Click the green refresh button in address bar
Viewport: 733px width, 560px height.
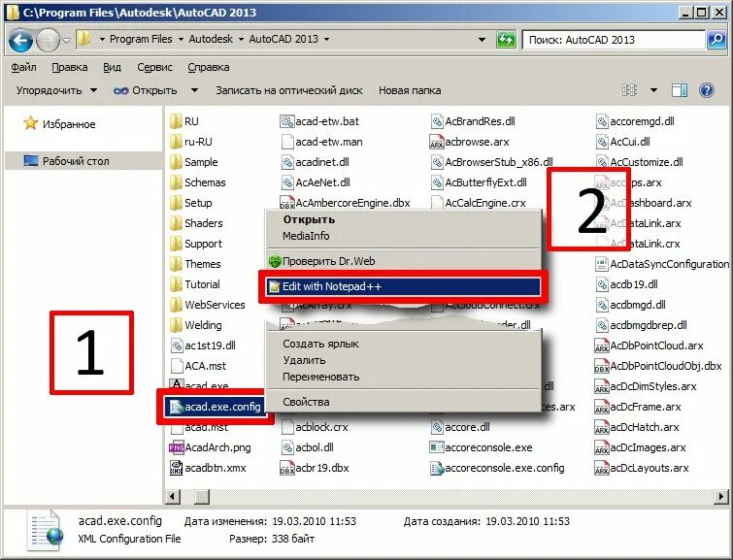point(506,40)
